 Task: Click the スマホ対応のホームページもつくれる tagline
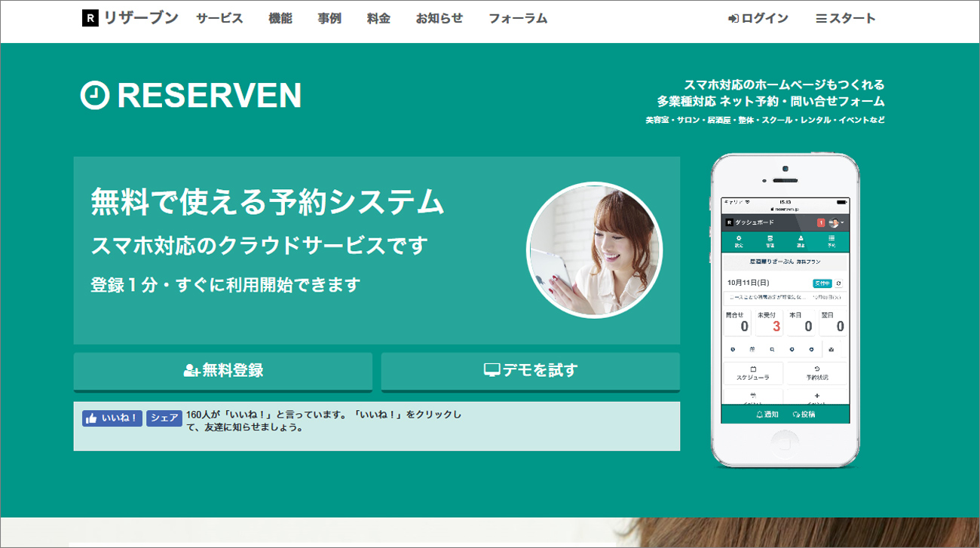[784, 84]
